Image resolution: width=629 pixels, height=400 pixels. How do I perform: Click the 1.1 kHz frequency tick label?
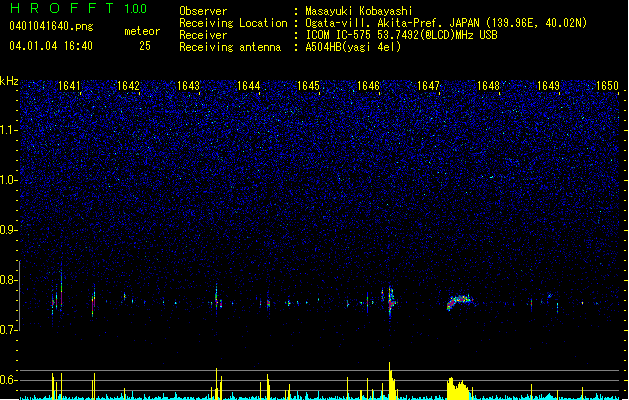(x=8, y=130)
